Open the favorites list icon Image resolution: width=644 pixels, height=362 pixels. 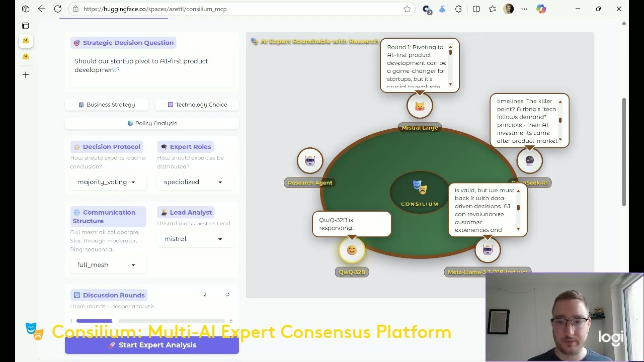pyautogui.click(x=493, y=9)
